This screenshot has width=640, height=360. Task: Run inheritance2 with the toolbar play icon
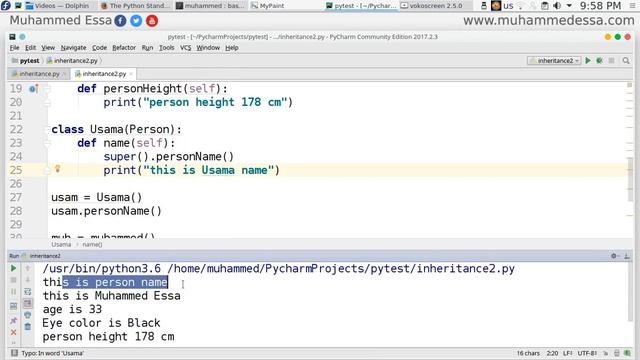click(x=588, y=60)
